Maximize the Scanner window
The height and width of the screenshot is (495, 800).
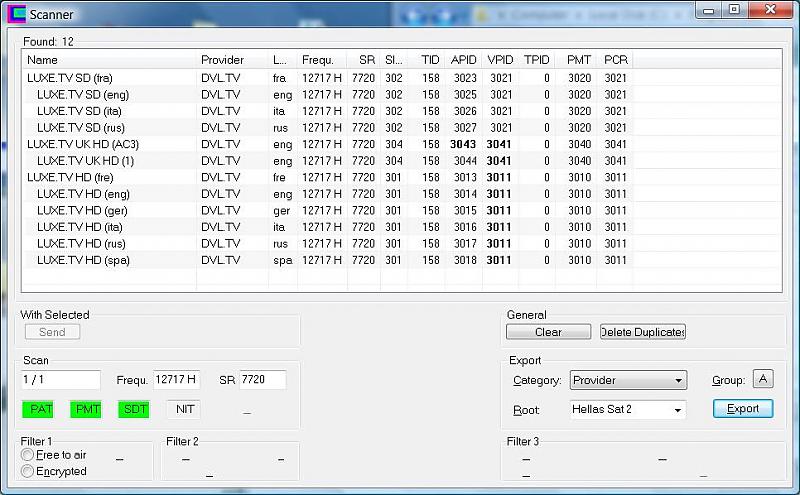734,10
